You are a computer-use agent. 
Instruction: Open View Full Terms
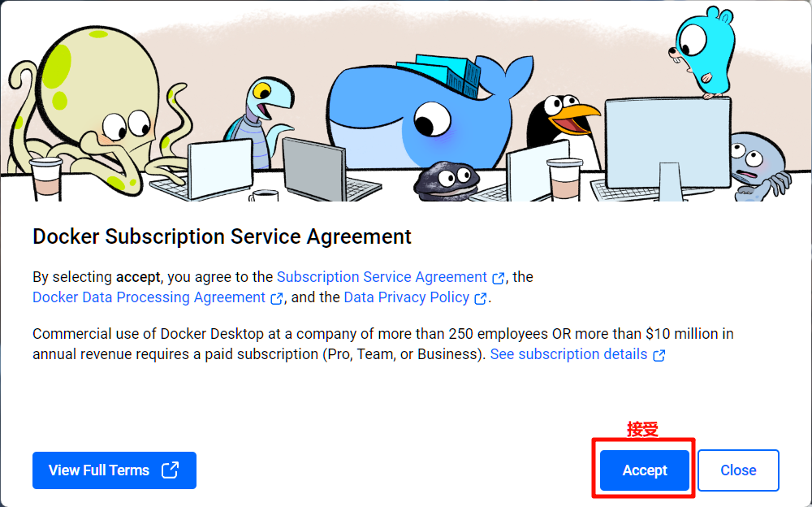(114, 470)
